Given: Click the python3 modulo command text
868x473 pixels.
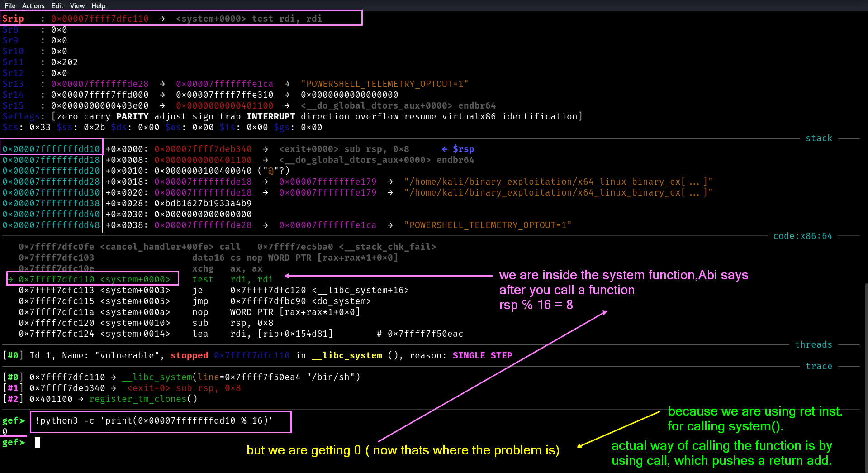Looking at the screenshot, I should pyautogui.click(x=154, y=421).
